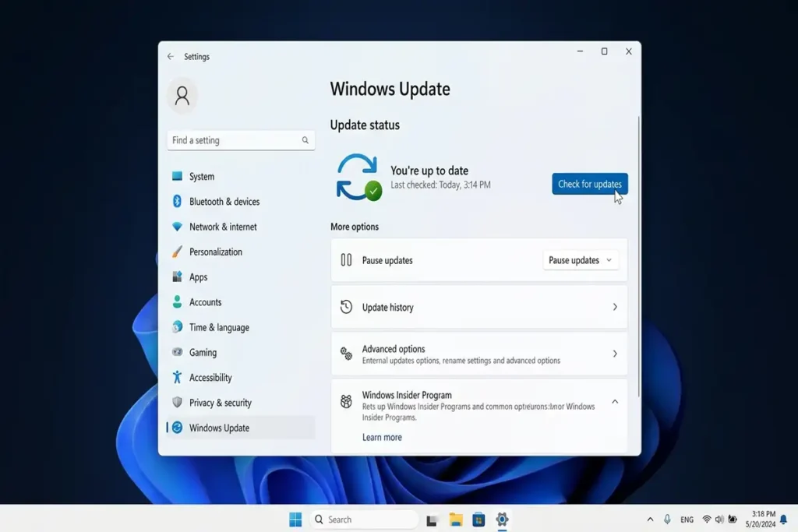Screen dimensions: 798x532
Task: Open the user profile avatar
Action: (x=182, y=96)
